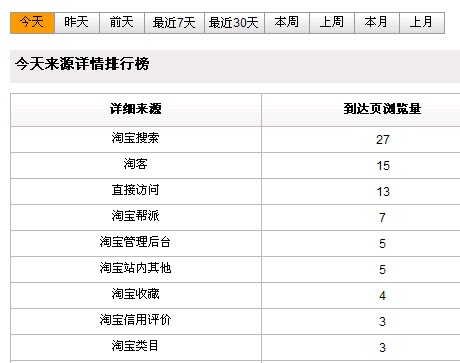Switch to 本周 statistics

(x=287, y=23)
